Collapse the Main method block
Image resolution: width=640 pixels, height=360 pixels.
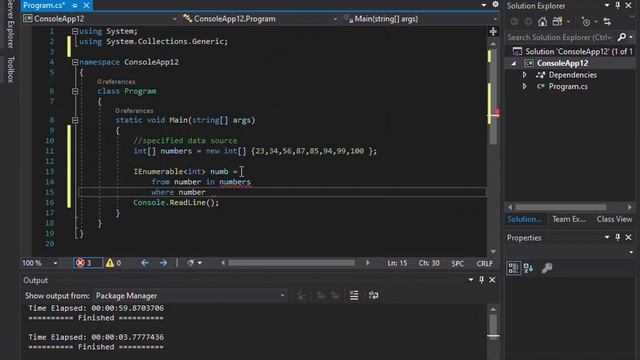point(75,120)
